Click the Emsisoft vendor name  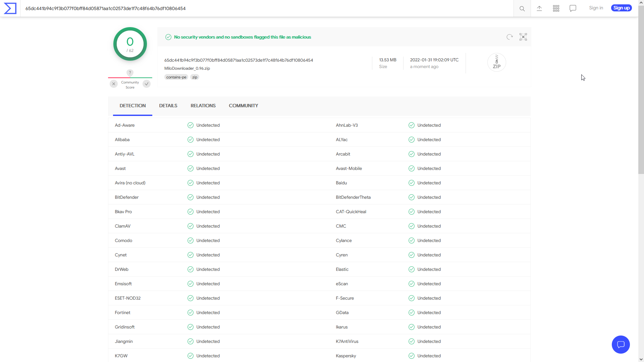click(x=123, y=284)
